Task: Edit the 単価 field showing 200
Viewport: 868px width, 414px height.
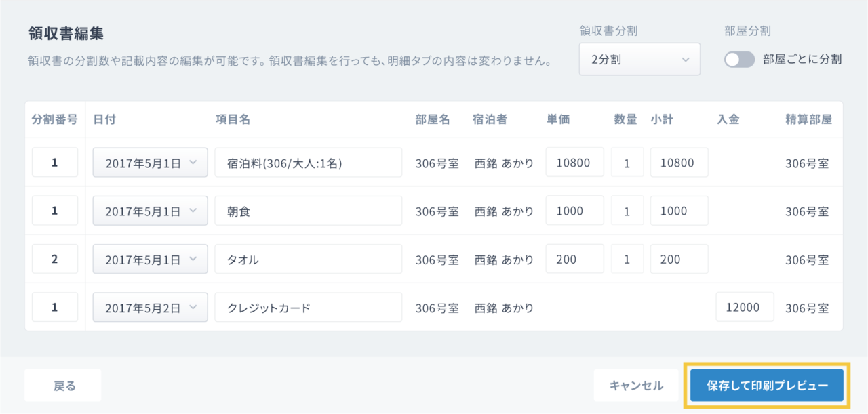Action: (574, 259)
